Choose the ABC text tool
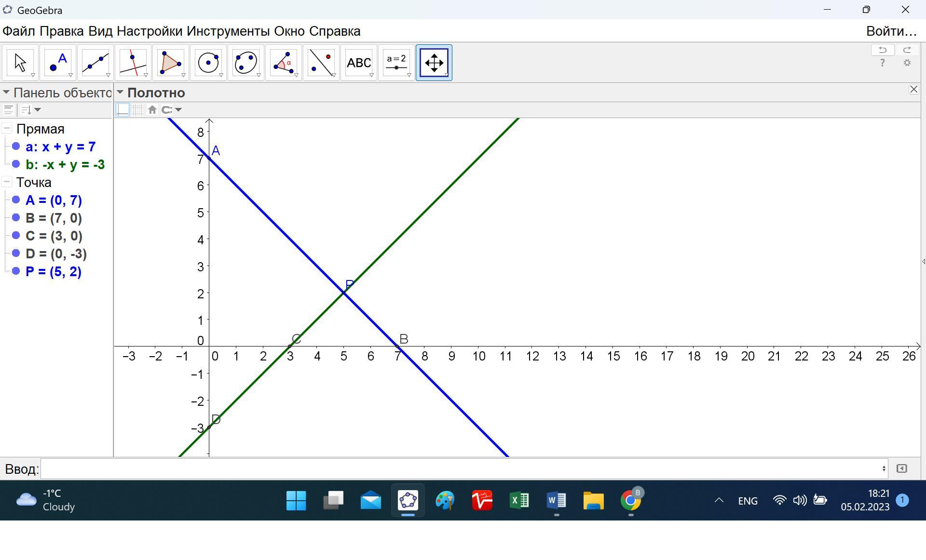Viewport: 926px width, 560px height. coord(359,63)
